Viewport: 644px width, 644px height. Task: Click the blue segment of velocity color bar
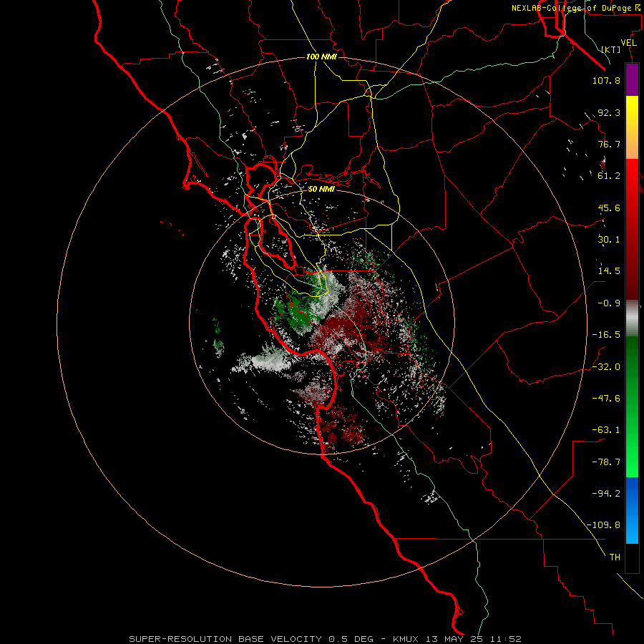tap(632, 510)
